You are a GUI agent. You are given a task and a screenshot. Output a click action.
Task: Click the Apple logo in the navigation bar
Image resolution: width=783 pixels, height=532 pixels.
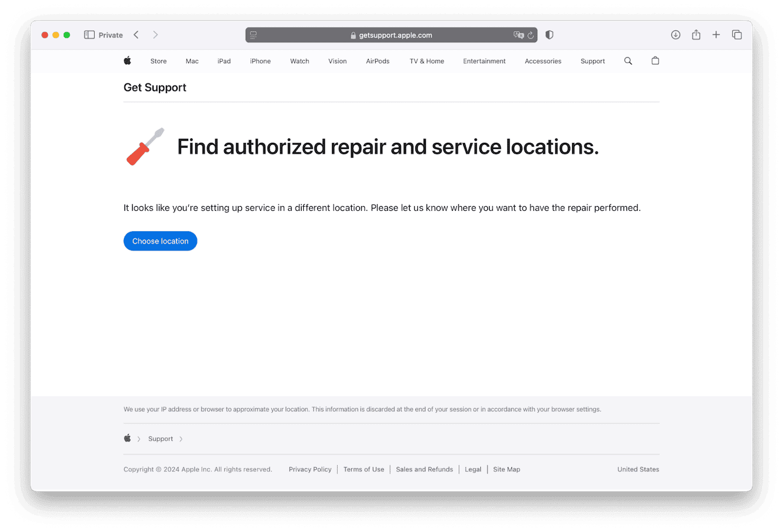(x=127, y=61)
